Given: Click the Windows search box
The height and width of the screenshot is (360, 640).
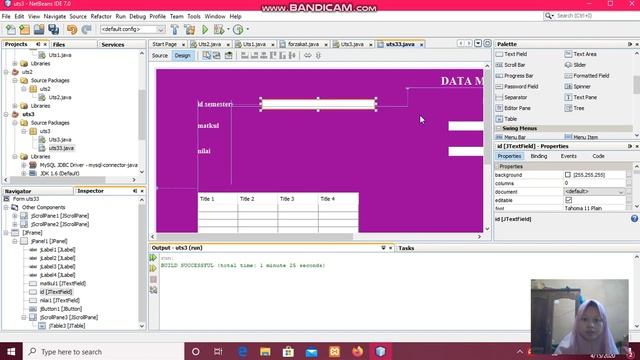Looking at the screenshot, I should tap(104, 351).
